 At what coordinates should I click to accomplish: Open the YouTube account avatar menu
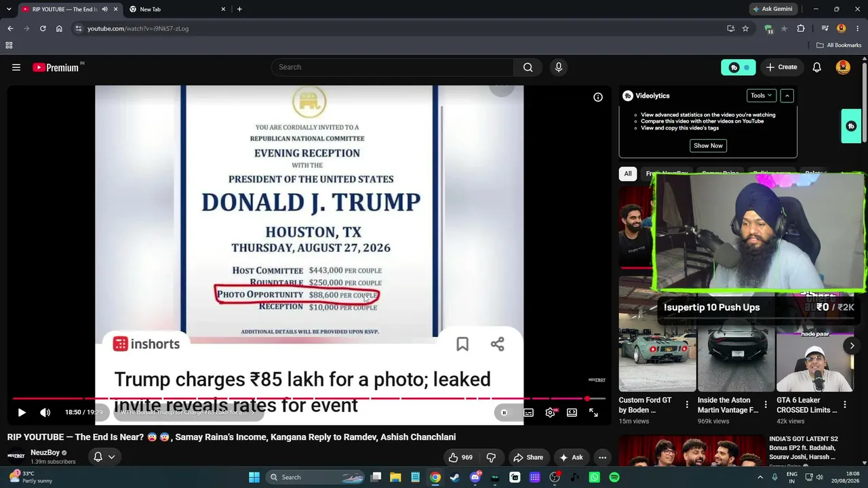843,67
